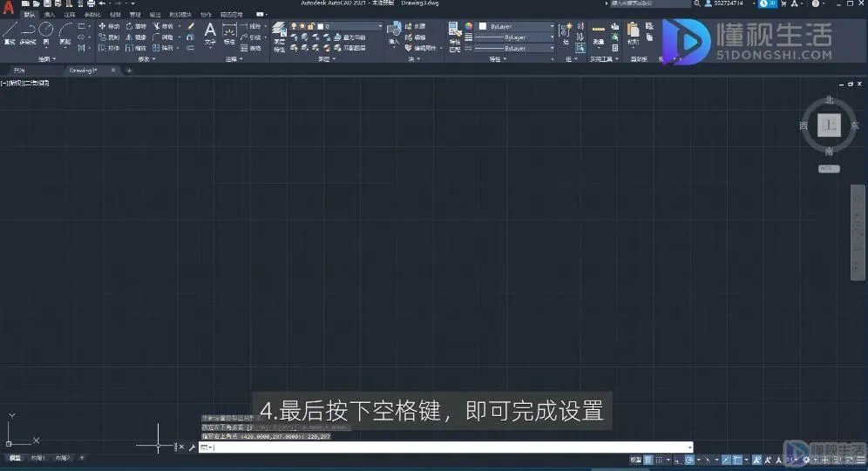Screen dimensions: 868x471
Task: Activate the Mirror command (镜像)
Action: point(136,37)
